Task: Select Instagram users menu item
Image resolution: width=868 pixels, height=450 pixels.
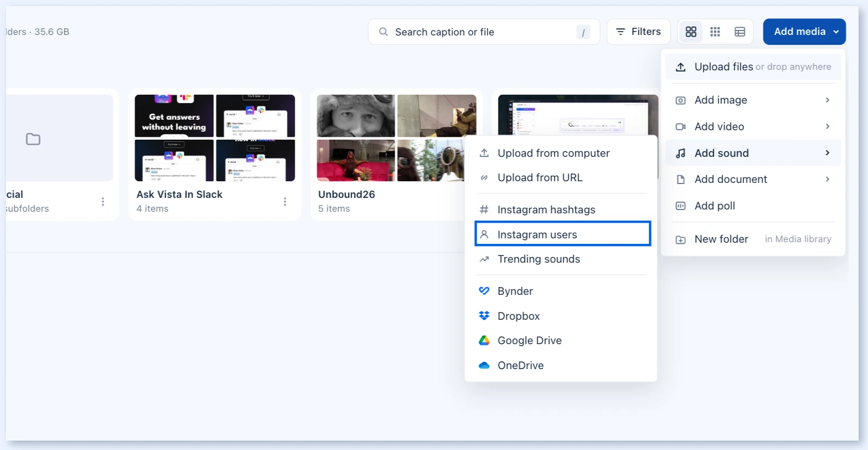Action: (562, 234)
